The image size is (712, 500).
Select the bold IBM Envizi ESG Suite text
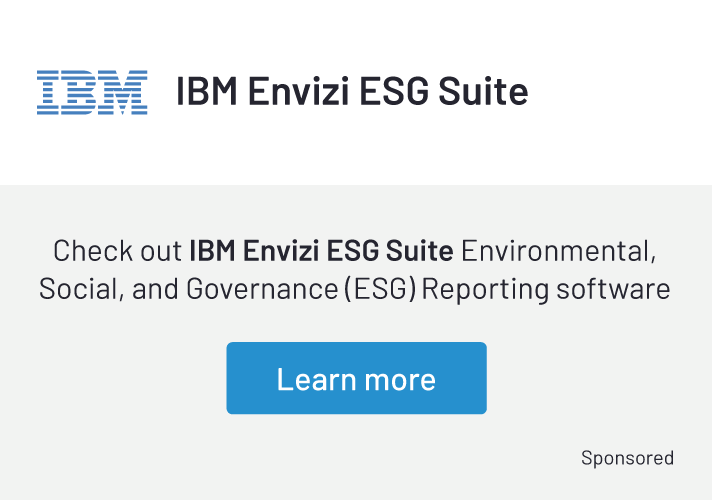[321, 251]
